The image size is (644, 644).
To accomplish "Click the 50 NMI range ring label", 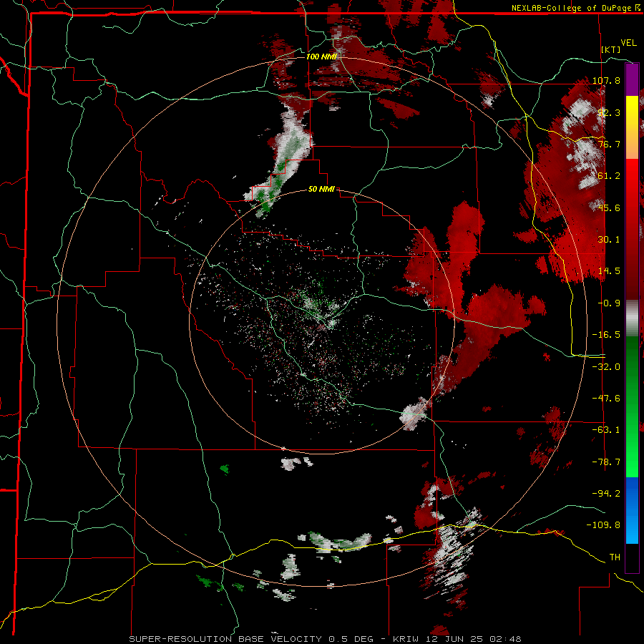I will tap(321, 189).
